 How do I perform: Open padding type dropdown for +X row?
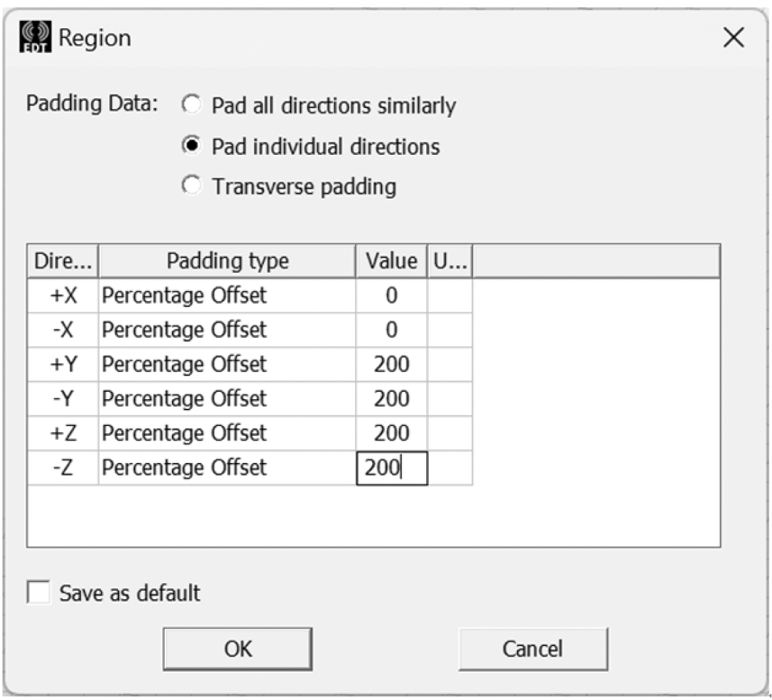(x=227, y=296)
